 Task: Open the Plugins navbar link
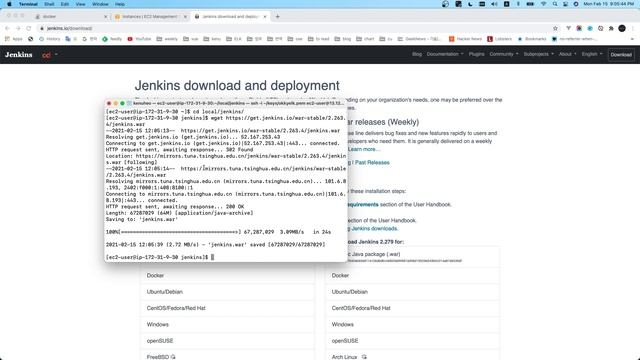pos(476,54)
